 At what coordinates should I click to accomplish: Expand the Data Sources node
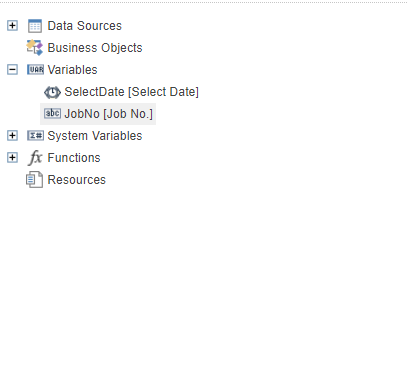click(12, 26)
